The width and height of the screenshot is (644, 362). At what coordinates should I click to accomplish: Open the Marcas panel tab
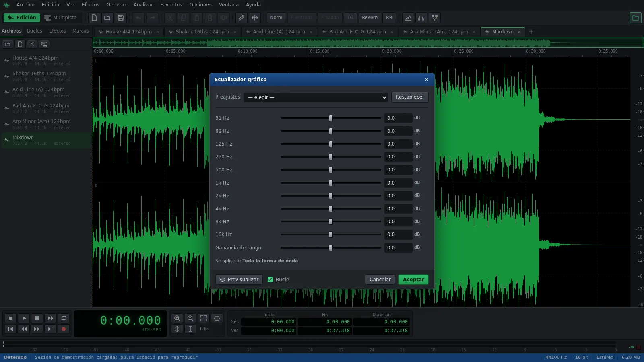point(80,31)
